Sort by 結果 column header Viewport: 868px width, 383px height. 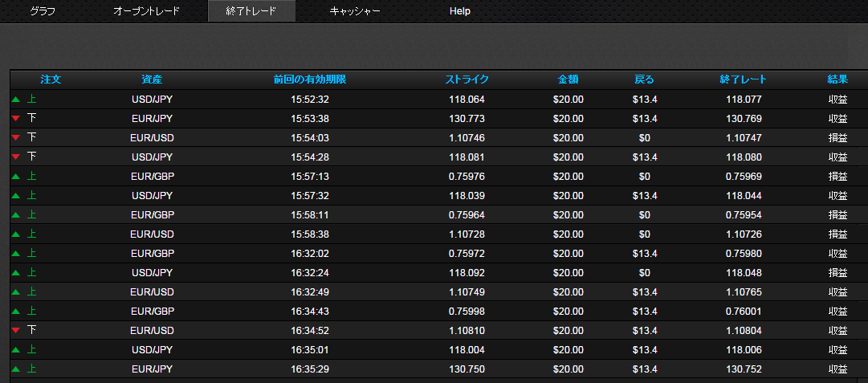(838, 79)
